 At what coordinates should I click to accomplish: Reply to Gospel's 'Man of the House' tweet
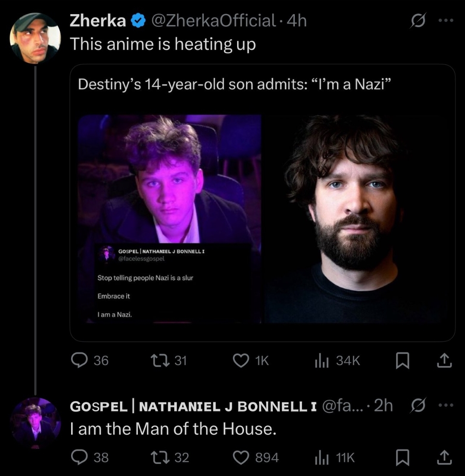click(x=79, y=457)
